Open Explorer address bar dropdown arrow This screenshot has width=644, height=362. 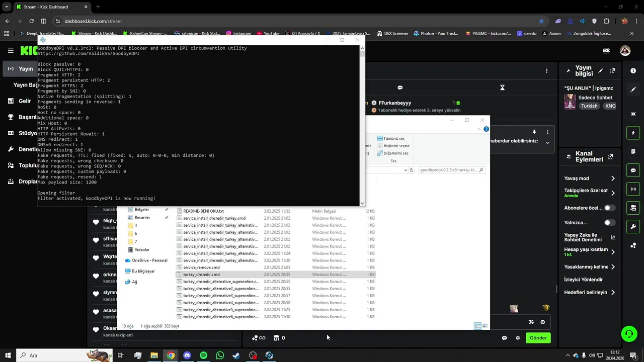tap(406, 170)
